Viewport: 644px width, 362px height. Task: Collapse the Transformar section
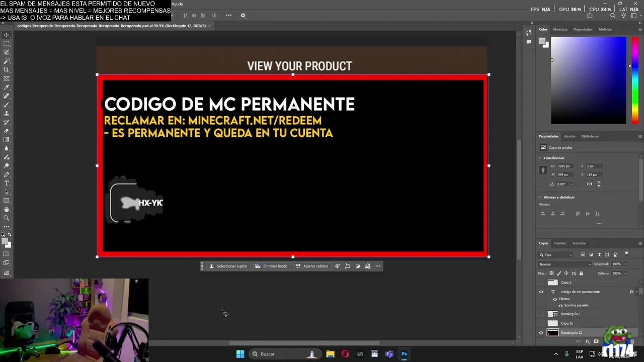pos(540,158)
